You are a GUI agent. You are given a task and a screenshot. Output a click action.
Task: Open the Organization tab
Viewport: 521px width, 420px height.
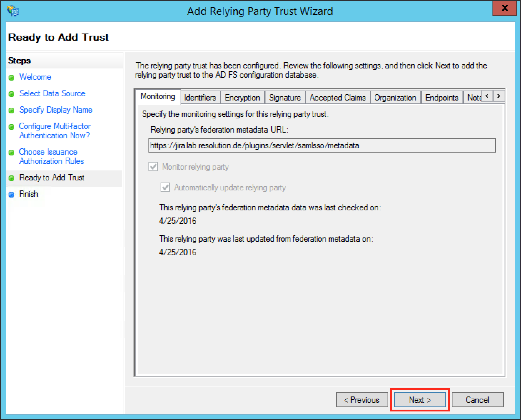pos(395,98)
